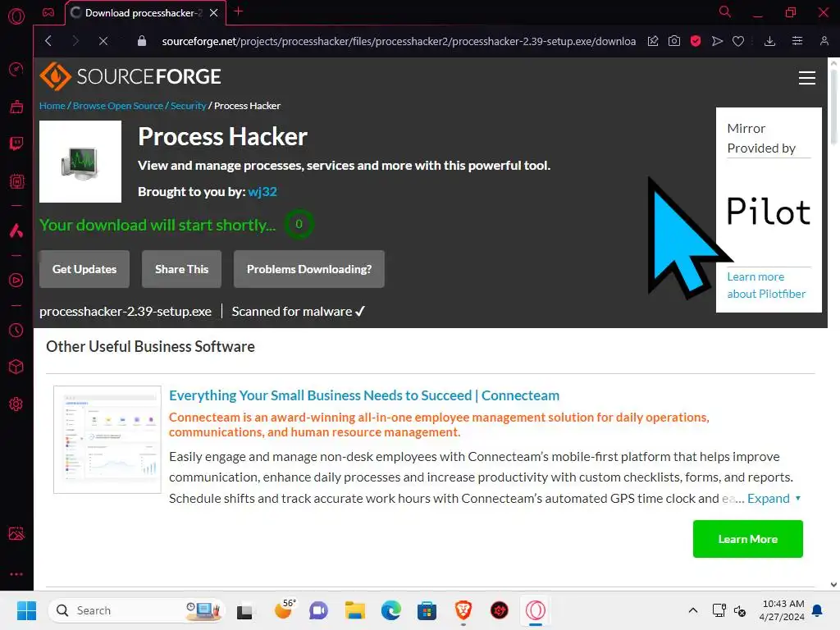Click the Problems Downloading? button
The height and width of the screenshot is (630, 840).
(x=309, y=269)
